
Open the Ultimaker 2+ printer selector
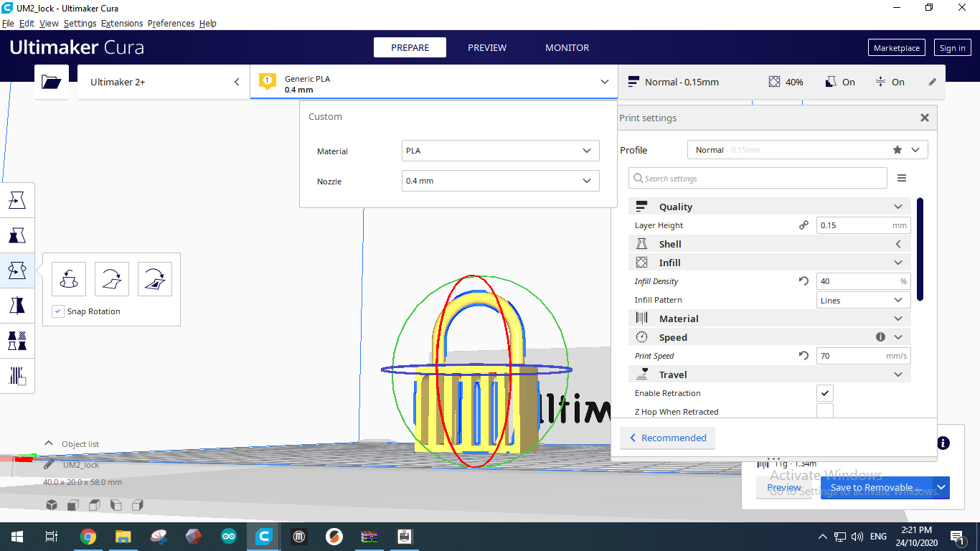164,82
